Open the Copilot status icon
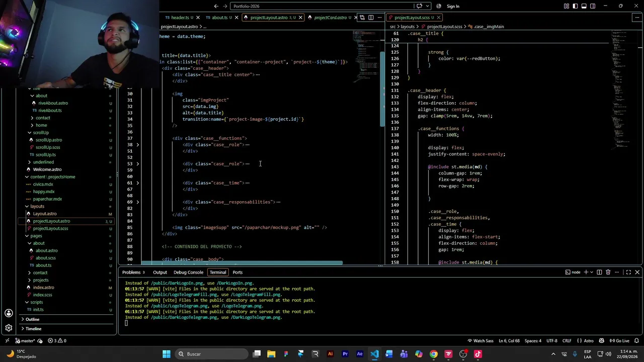 click(x=601, y=340)
